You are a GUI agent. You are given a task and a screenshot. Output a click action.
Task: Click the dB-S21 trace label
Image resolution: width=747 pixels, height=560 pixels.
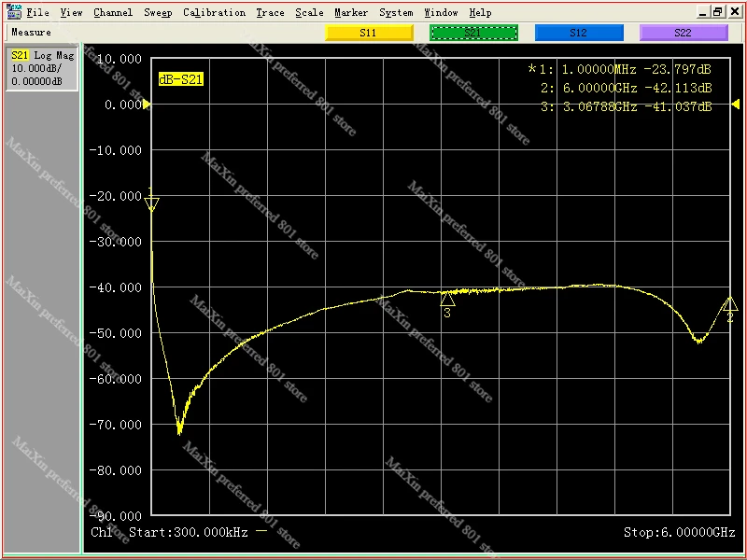180,79
